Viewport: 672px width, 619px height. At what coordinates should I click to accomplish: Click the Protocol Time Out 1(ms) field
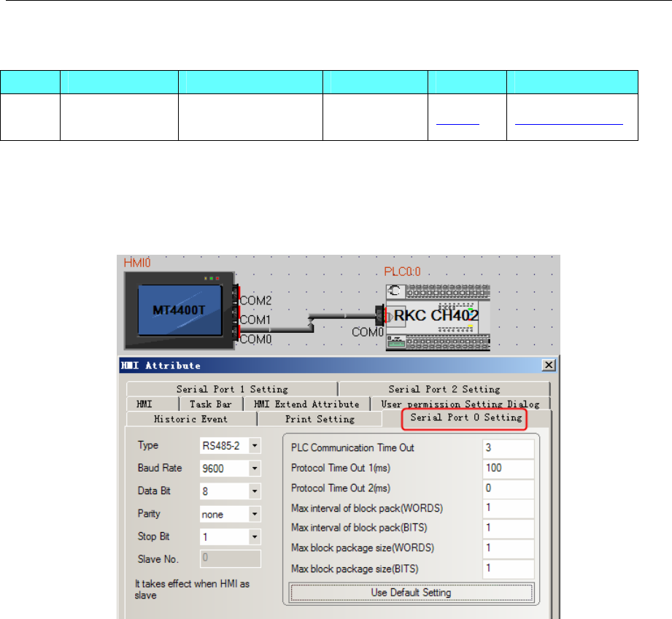pyautogui.click(x=509, y=468)
